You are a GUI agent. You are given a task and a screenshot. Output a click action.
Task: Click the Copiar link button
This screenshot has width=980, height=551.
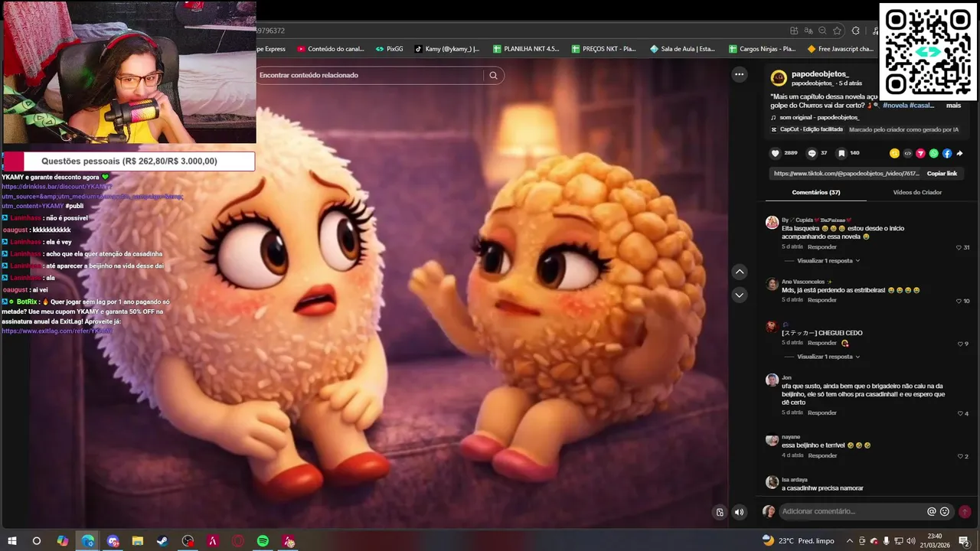[942, 174]
